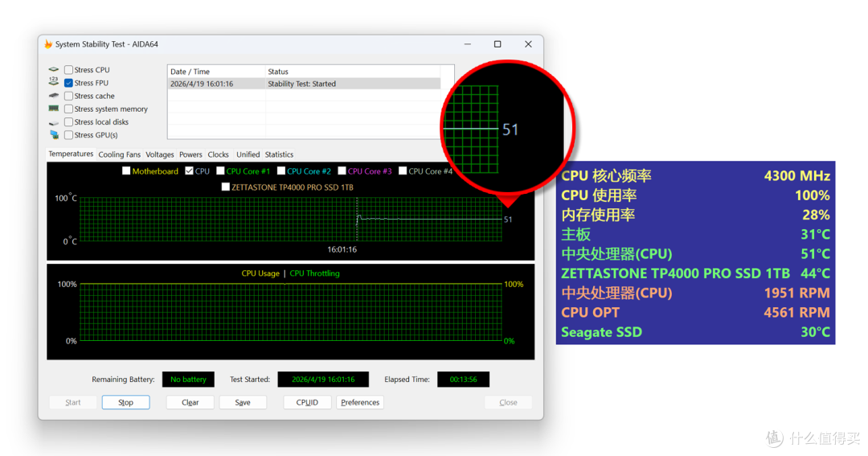868x456 pixels.
Task: Uncheck the CPU temperature graph checkbox
Action: (x=190, y=171)
